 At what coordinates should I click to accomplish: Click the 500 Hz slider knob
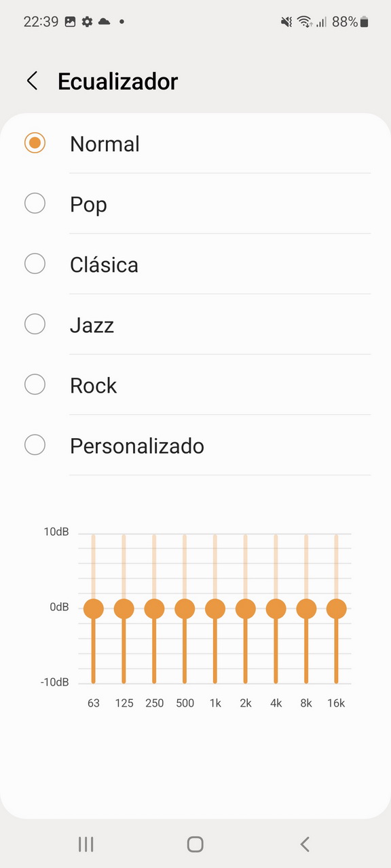tap(185, 608)
